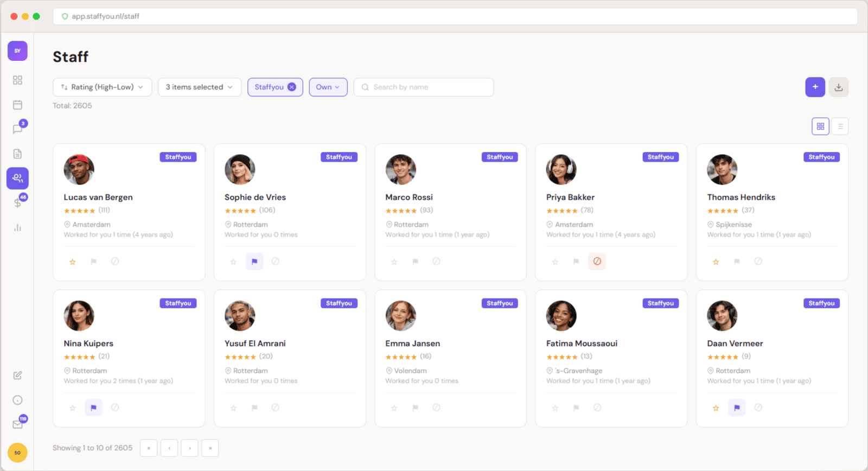Open the Rating (High-Low) sort dropdown
The width and height of the screenshot is (868, 471).
click(102, 87)
